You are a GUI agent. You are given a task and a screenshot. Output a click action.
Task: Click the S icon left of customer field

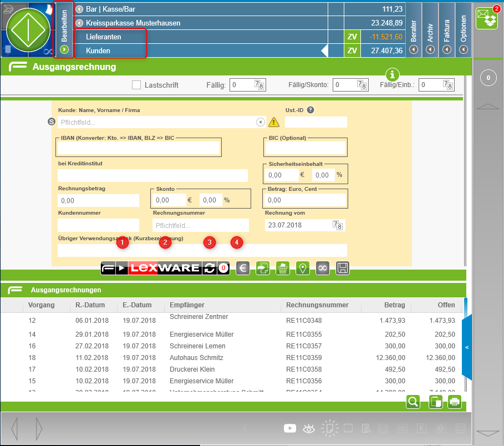52,121
